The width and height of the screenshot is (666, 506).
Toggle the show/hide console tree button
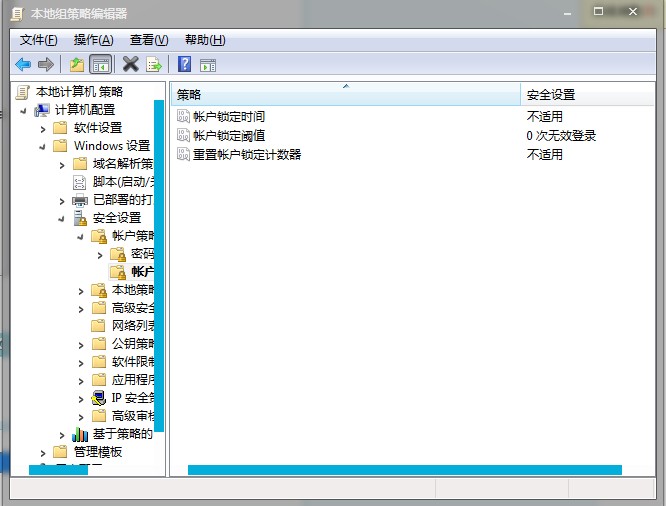(100, 65)
